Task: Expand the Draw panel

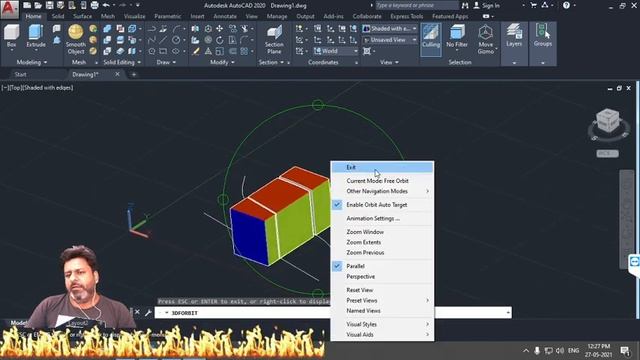Action: (166, 62)
